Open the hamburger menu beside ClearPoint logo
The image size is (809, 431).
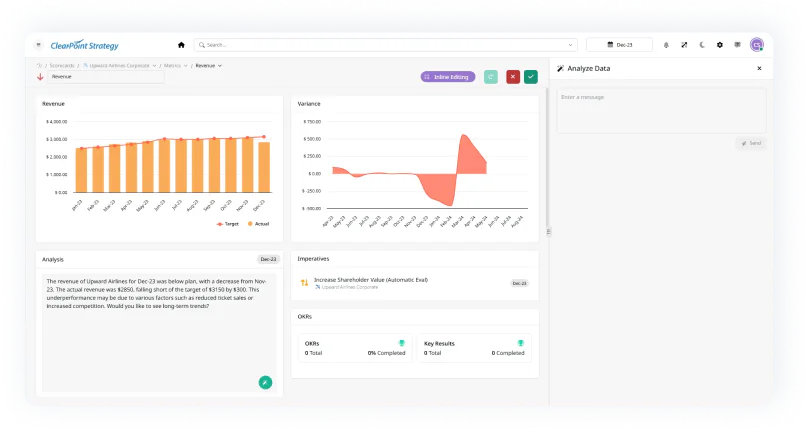pyautogui.click(x=39, y=45)
